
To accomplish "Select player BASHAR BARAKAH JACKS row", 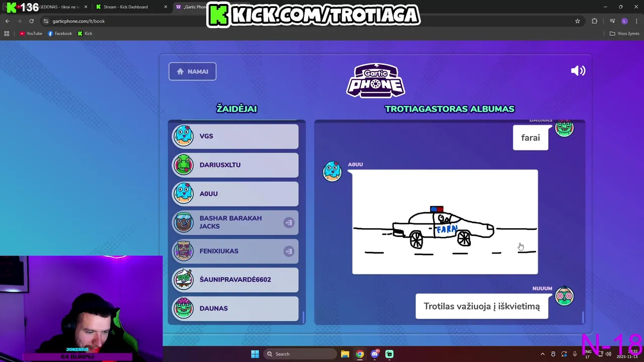I will click(235, 222).
